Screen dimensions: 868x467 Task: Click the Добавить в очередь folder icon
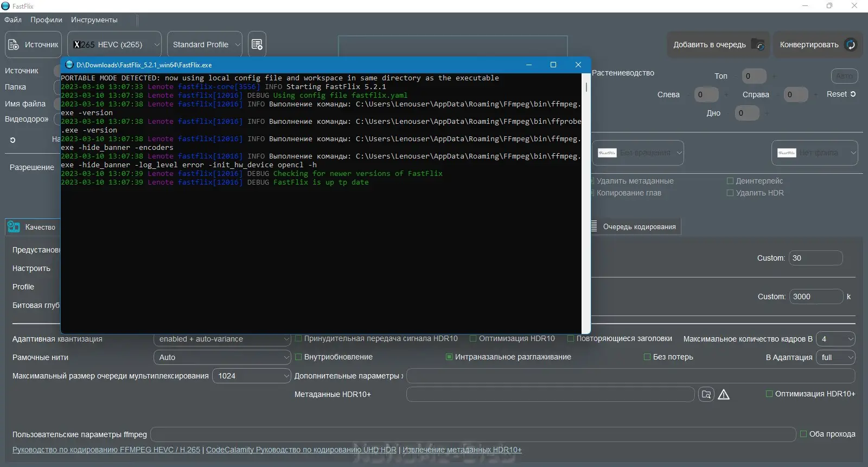pos(758,45)
